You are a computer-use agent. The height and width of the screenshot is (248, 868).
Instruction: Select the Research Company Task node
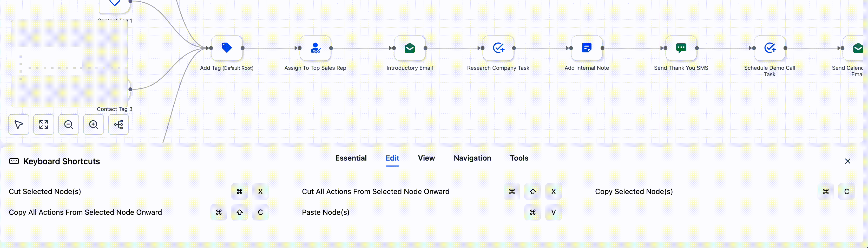(498, 48)
